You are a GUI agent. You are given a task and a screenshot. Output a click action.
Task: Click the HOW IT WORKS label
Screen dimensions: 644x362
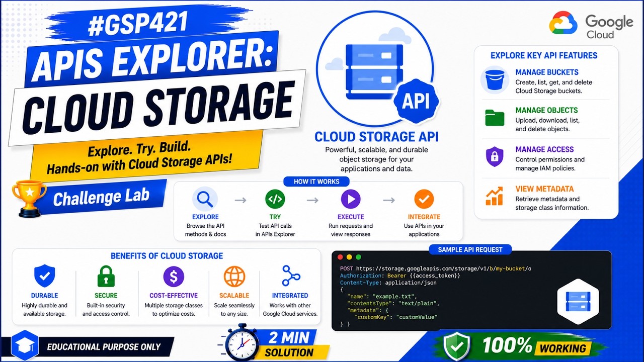[x=316, y=182]
